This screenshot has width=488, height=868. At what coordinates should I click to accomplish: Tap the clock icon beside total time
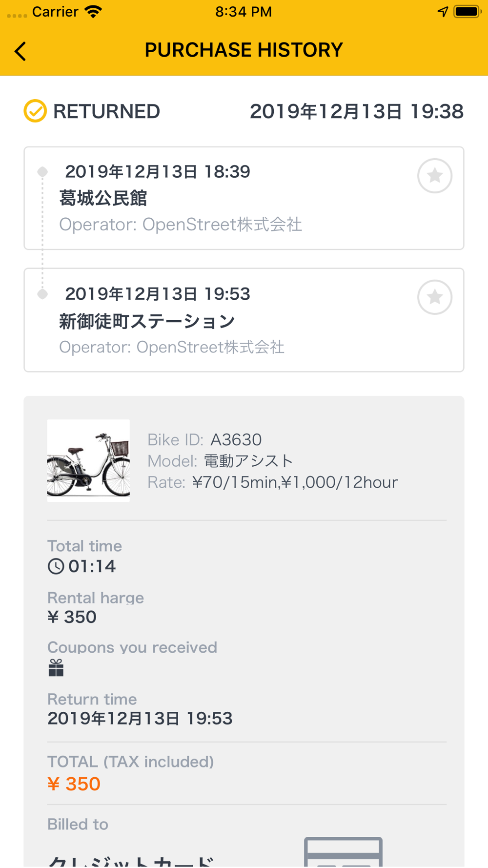[56, 566]
